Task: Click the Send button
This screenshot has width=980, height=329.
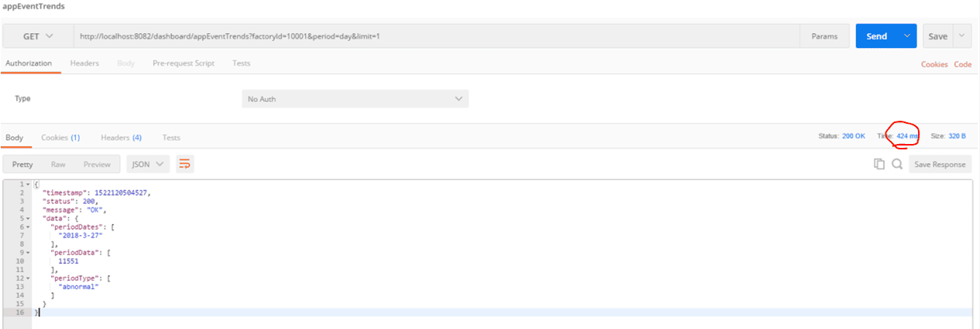Action: click(x=877, y=36)
